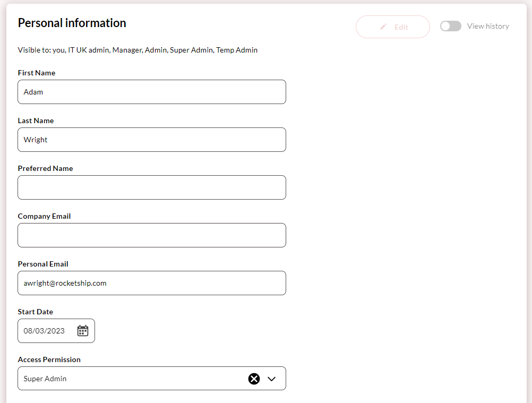Click the Start Date field label

click(x=36, y=312)
